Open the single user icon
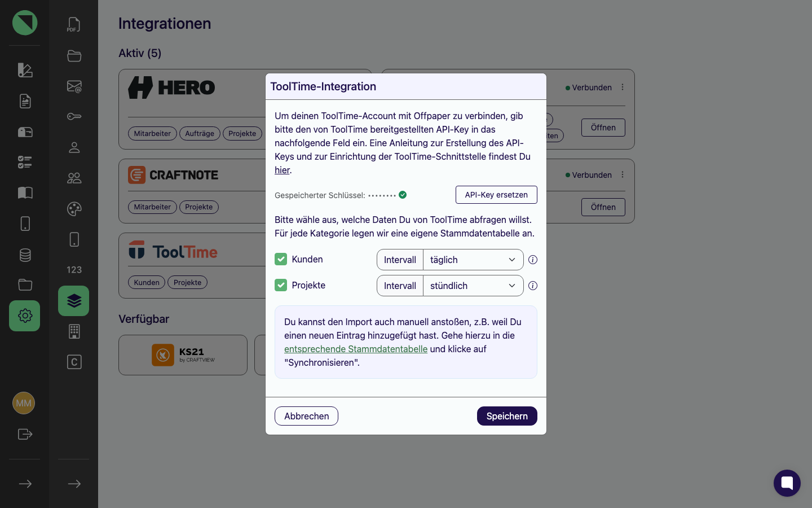This screenshot has width=812, height=508. (x=74, y=147)
